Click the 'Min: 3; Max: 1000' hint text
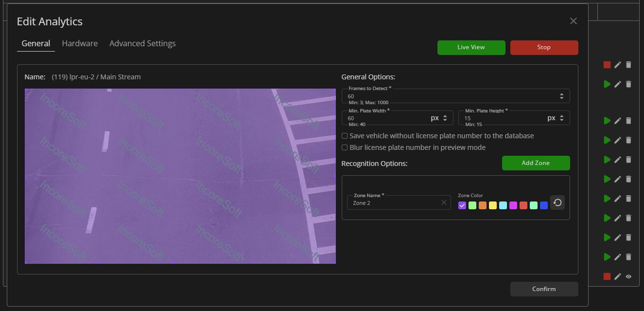 [x=368, y=103]
